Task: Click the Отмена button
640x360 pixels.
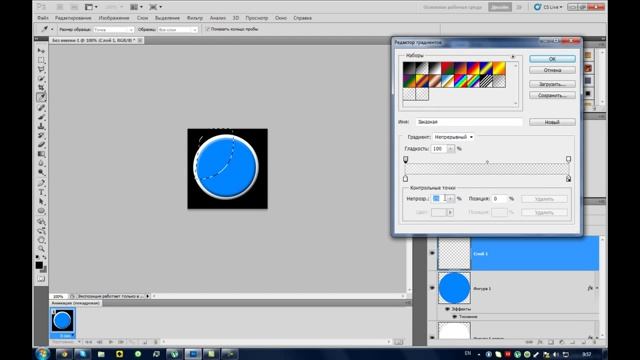Action: coord(552,70)
